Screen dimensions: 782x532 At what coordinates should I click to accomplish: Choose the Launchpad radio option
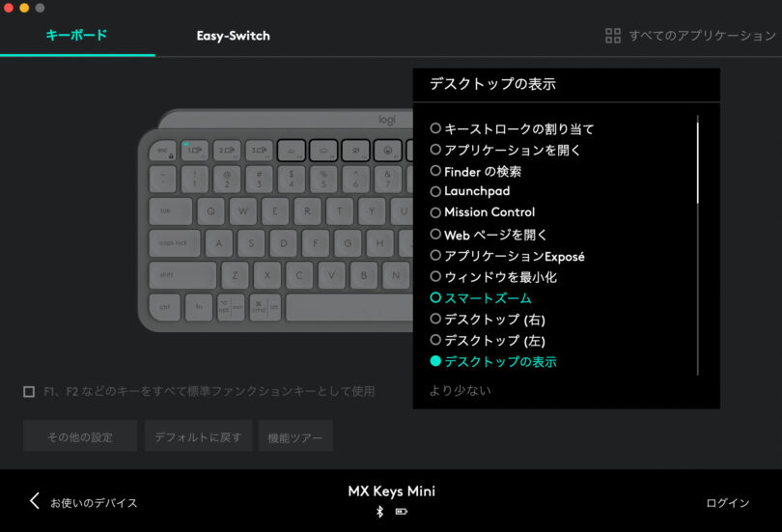tap(470, 191)
